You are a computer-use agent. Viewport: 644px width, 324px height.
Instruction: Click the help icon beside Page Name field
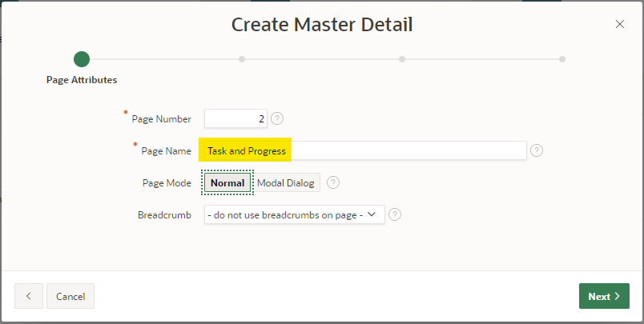(537, 150)
